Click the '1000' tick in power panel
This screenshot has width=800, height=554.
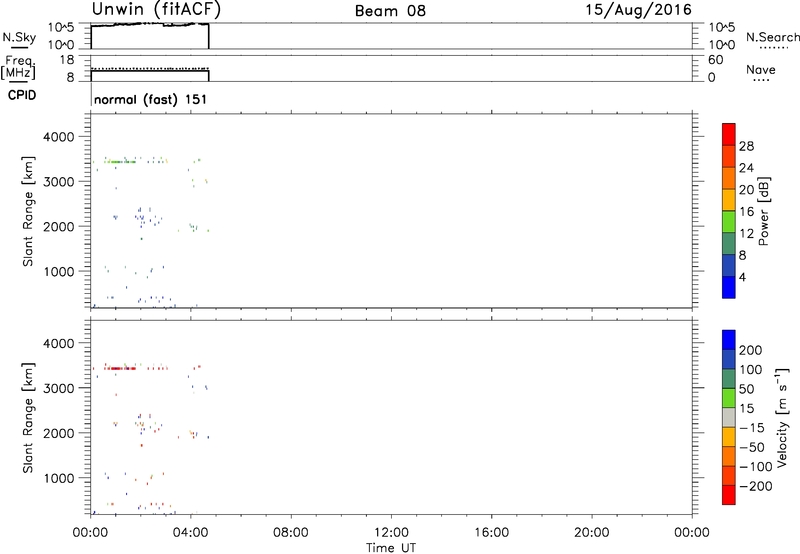(59, 272)
